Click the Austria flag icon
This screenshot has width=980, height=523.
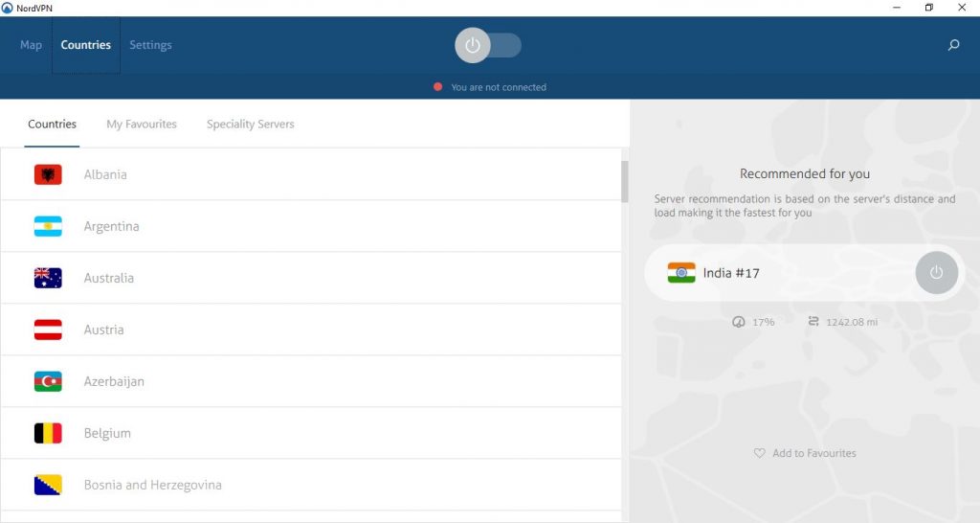[x=48, y=330]
